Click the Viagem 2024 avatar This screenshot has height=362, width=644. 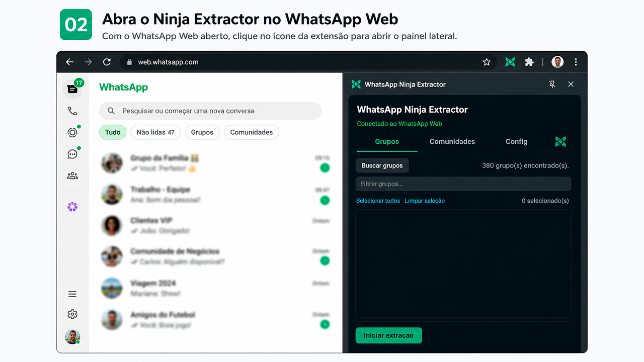[x=112, y=288]
